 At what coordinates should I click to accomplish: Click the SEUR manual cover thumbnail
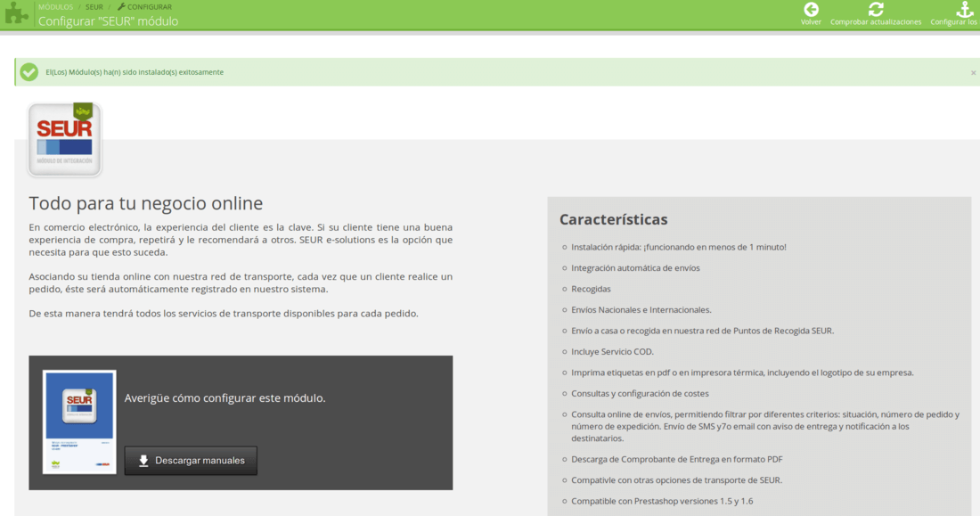pos(79,422)
